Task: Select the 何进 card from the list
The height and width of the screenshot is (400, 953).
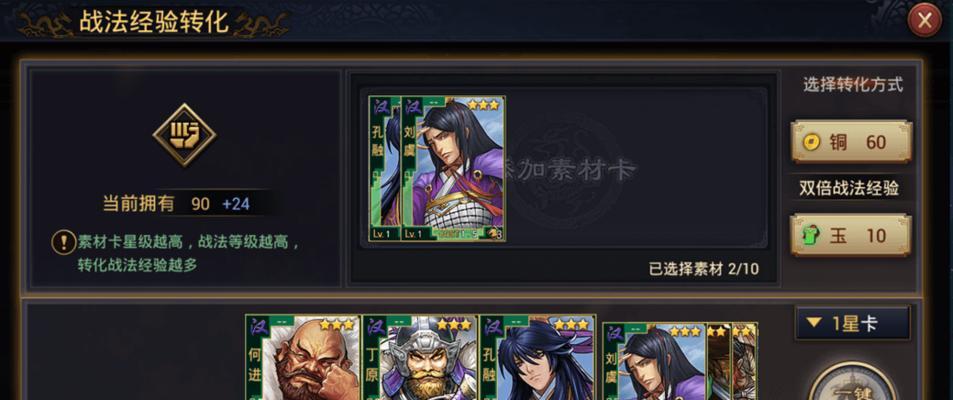Action: 303,357
